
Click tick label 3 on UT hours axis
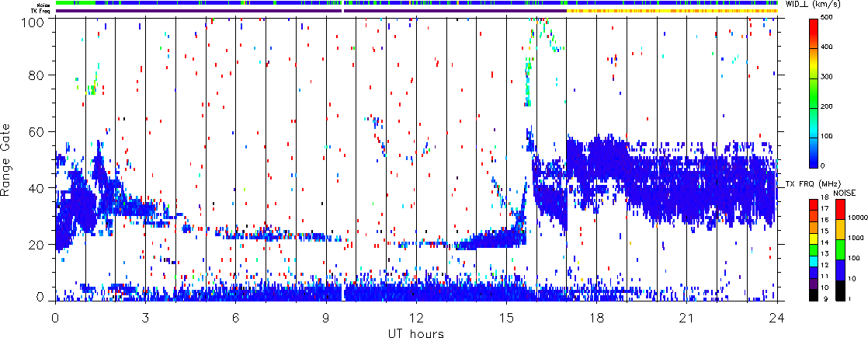tap(146, 318)
